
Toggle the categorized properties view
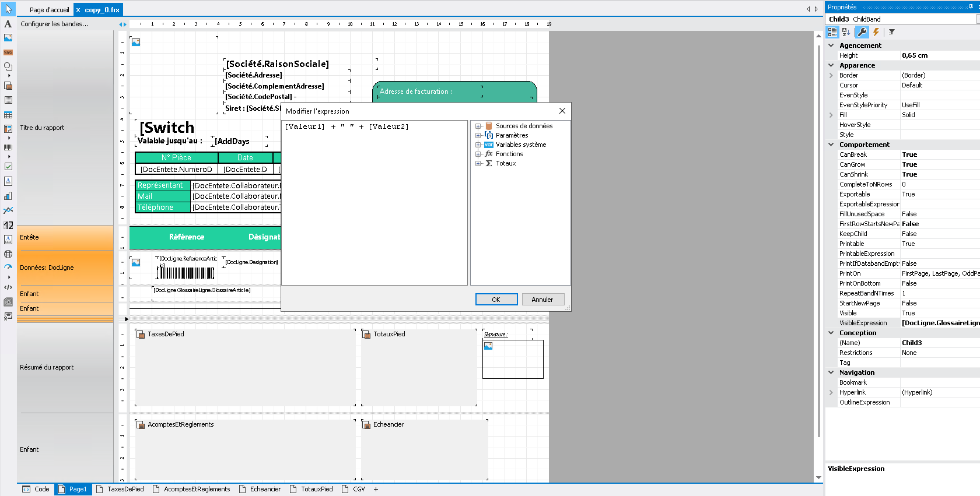point(832,32)
